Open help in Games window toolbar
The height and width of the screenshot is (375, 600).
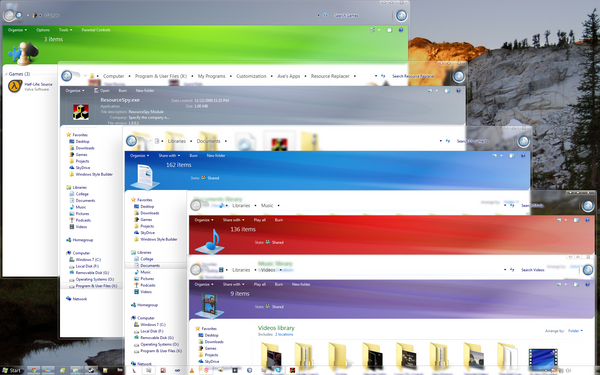[x=401, y=30]
